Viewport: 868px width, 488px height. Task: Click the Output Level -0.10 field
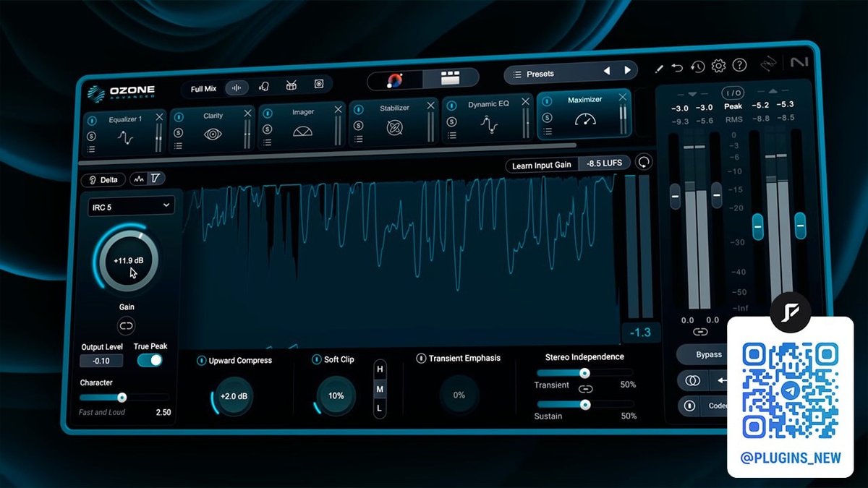point(101,361)
